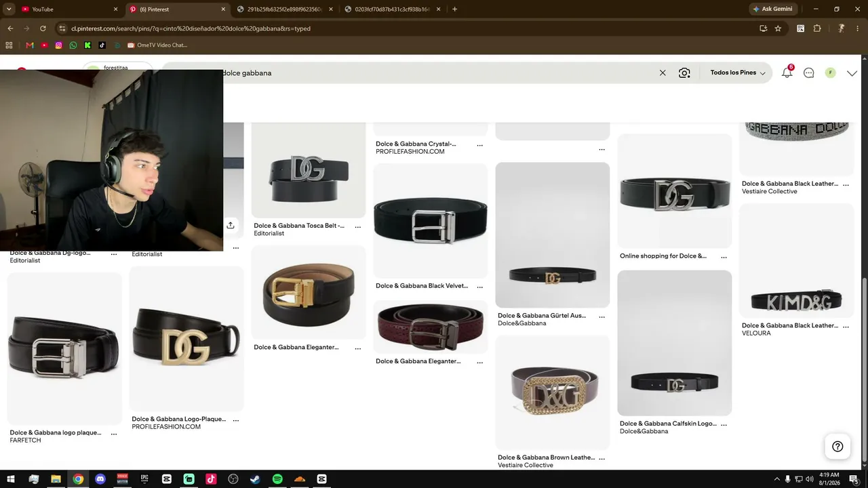This screenshot has height=488, width=868.
Task: Visit the VELOURA source link
Action: (756, 333)
